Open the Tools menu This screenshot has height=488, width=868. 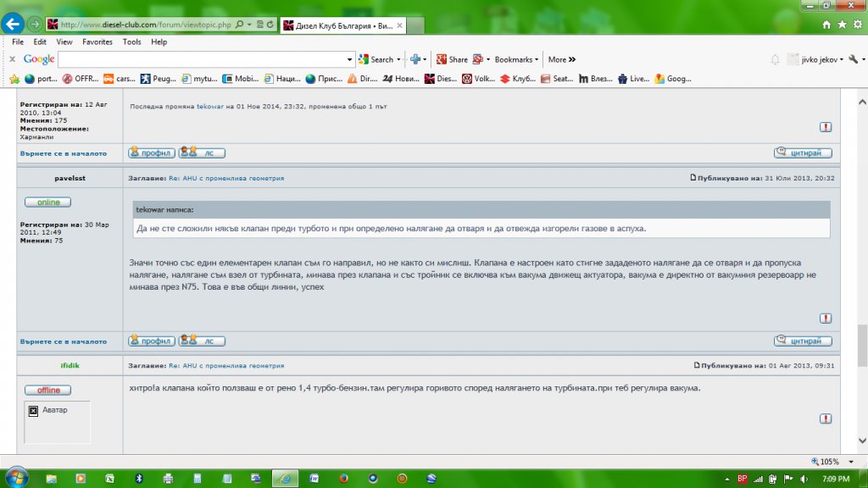(x=131, y=42)
